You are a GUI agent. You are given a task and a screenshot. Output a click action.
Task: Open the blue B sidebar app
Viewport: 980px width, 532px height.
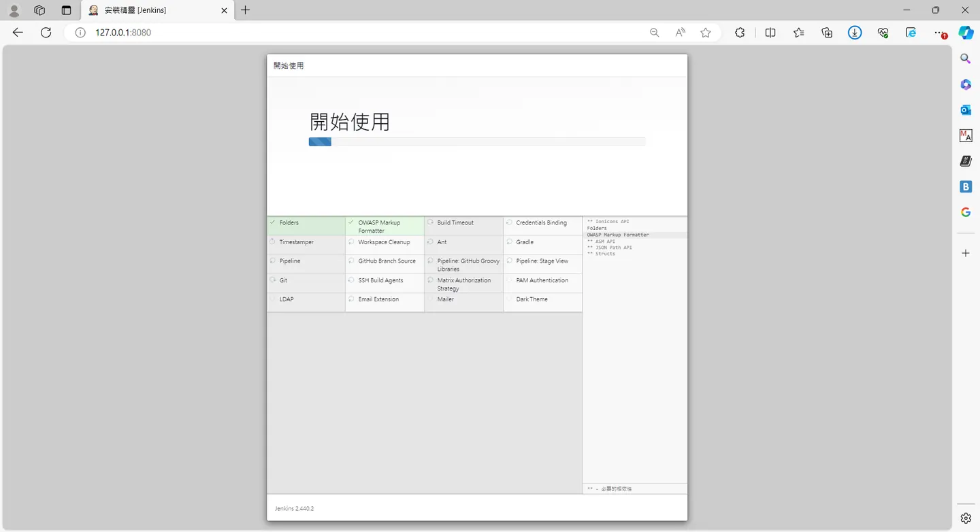tap(966, 186)
